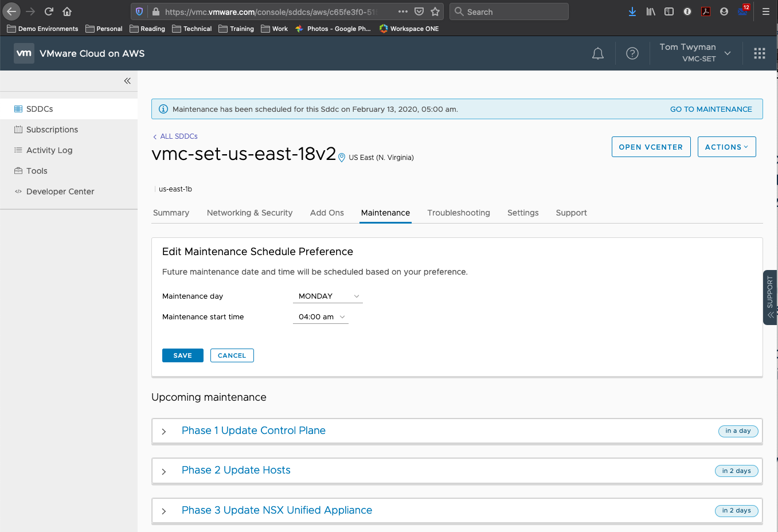Open the VMware services grid menu

[759, 53]
